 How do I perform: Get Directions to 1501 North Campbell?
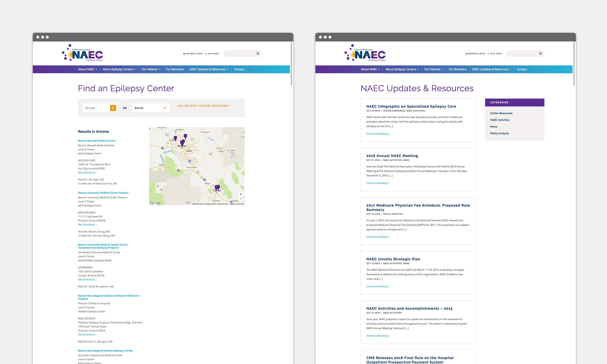pos(87,279)
